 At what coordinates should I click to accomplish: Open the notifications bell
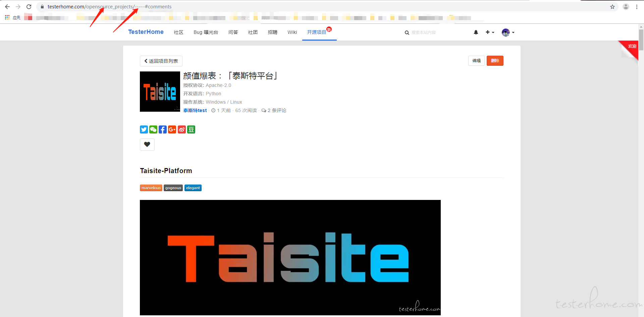click(x=476, y=32)
